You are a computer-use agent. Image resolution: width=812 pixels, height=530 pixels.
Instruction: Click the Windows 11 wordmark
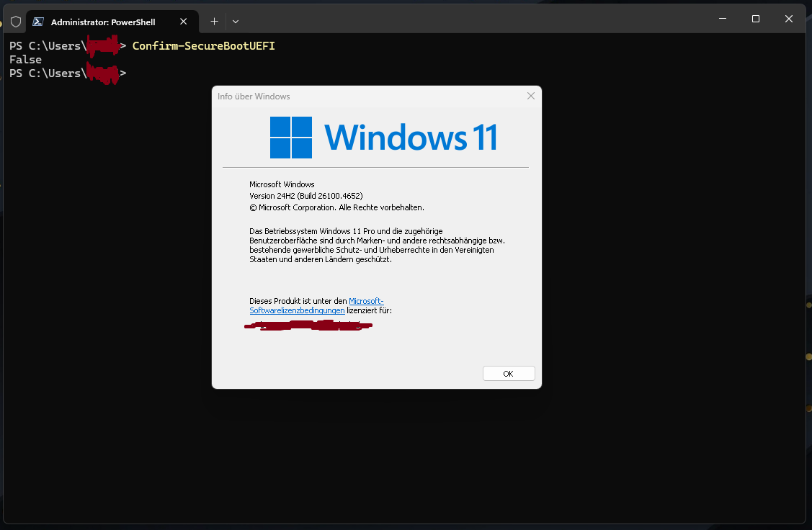(x=411, y=138)
